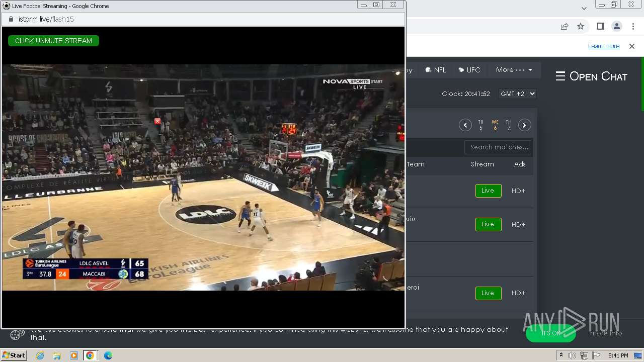Open the last Live stream button
The image size is (644, 362).
[488, 293]
